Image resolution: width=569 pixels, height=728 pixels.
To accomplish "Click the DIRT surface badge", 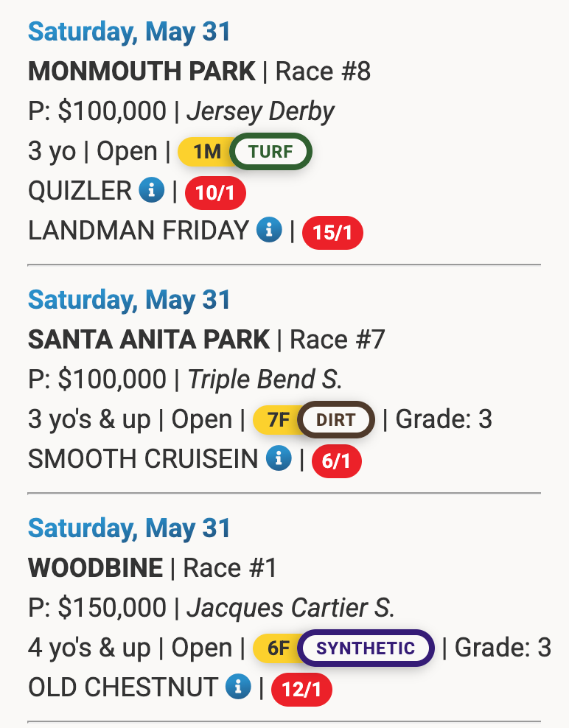I will click(336, 420).
